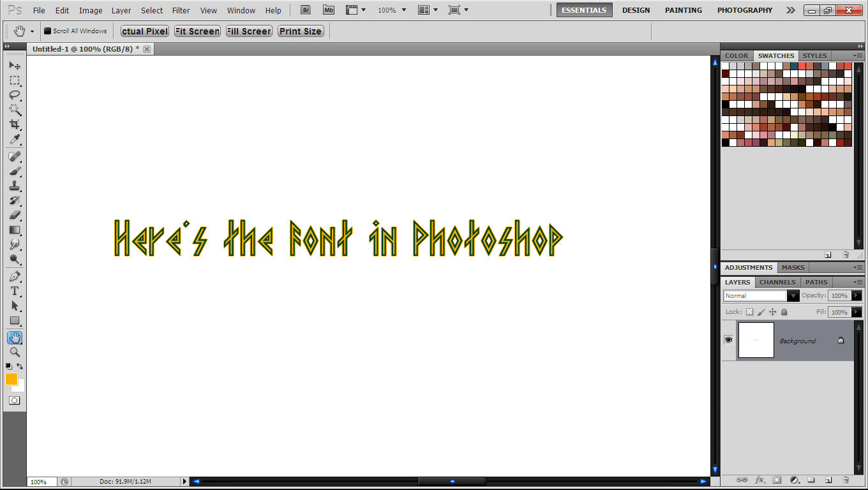The width and height of the screenshot is (868, 490).
Task: Delete swatch using Swatches panel trash icon
Action: pyautogui.click(x=846, y=255)
